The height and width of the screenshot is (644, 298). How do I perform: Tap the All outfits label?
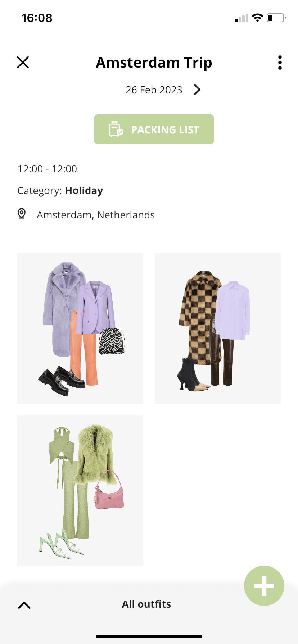(146, 604)
